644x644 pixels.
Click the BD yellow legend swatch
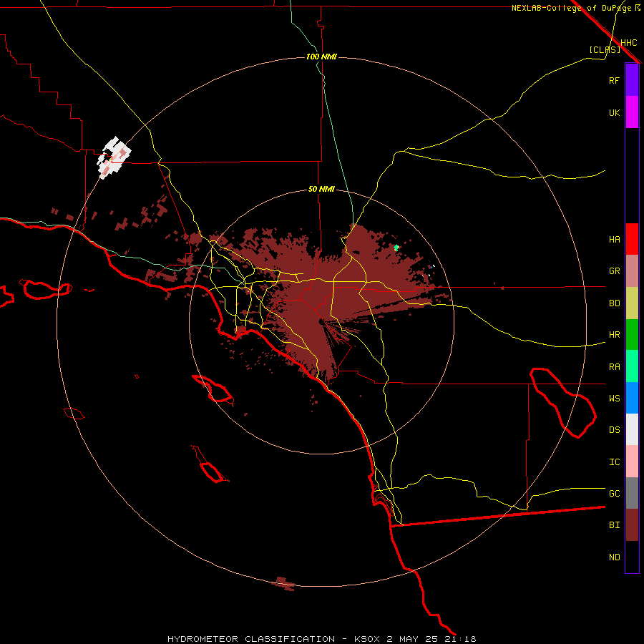point(632,303)
